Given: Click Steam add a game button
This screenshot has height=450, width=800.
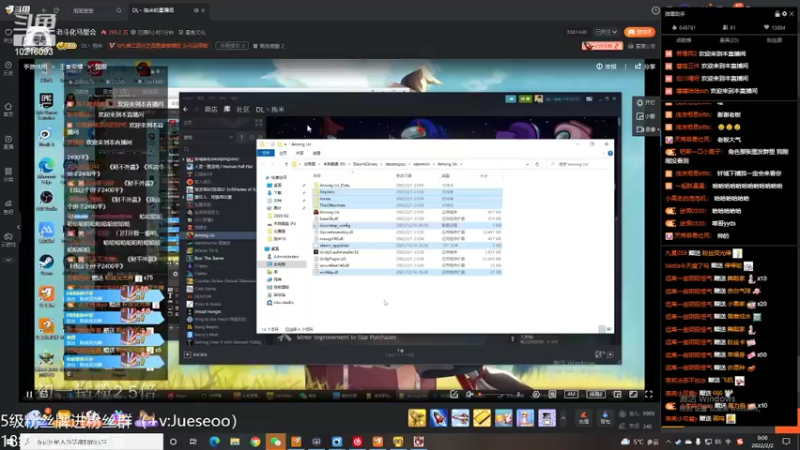Looking at the screenshot, I should tap(196, 355).
